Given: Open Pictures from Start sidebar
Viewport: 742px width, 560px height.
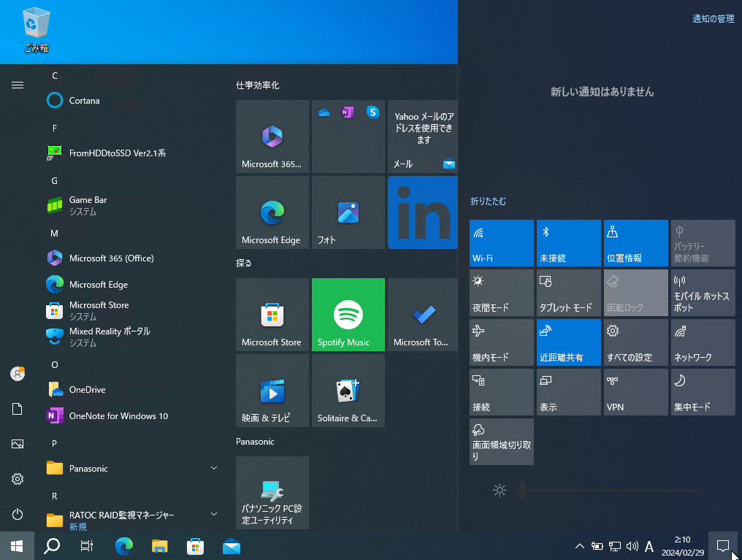Looking at the screenshot, I should tap(18, 444).
